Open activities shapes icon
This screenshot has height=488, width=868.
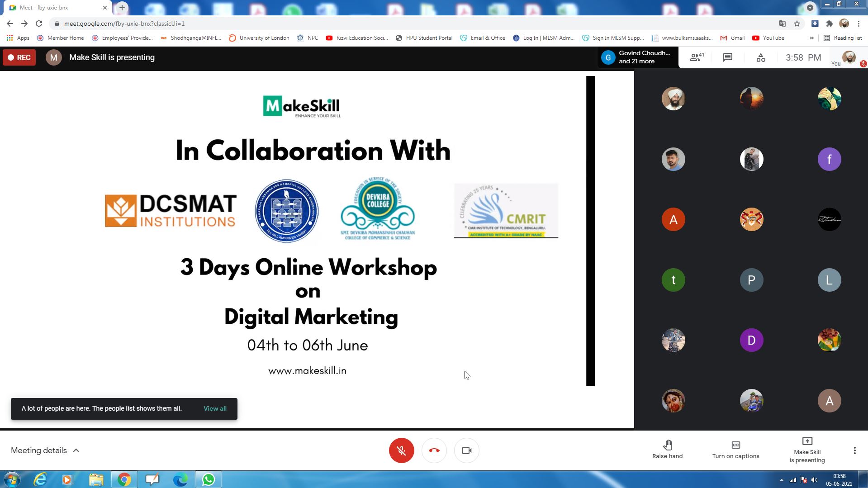tap(761, 57)
